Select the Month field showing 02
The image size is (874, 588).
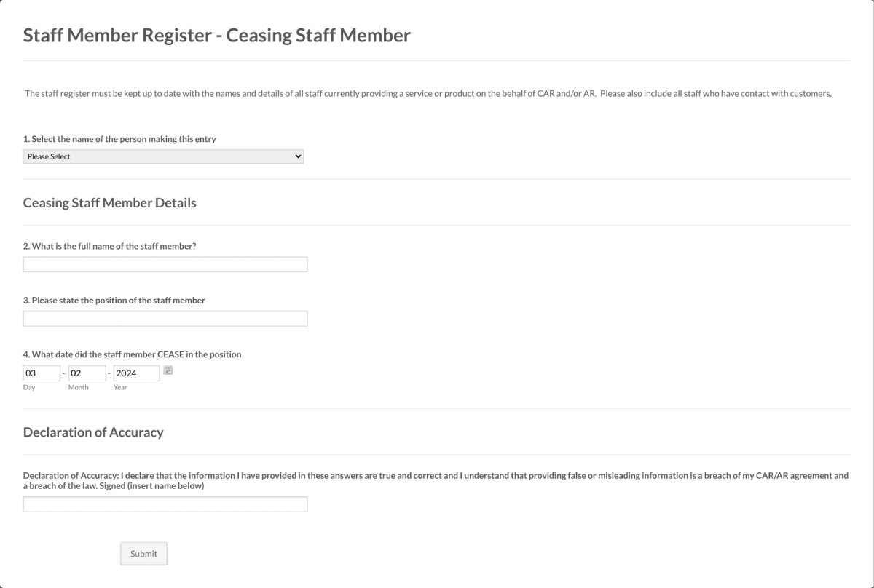tap(87, 372)
